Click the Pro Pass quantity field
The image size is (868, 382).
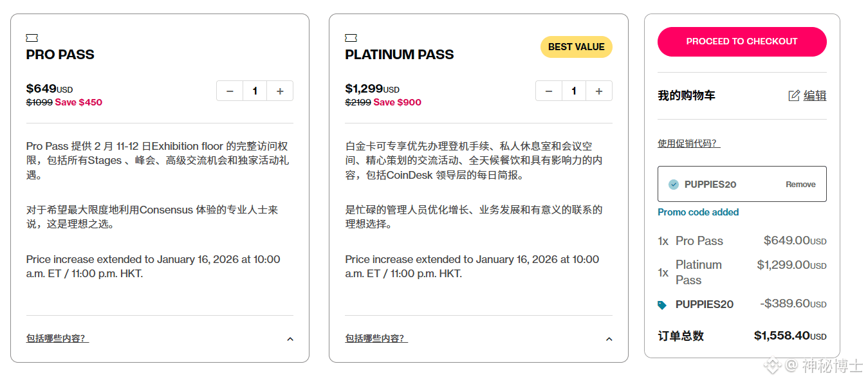tap(255, 91)
